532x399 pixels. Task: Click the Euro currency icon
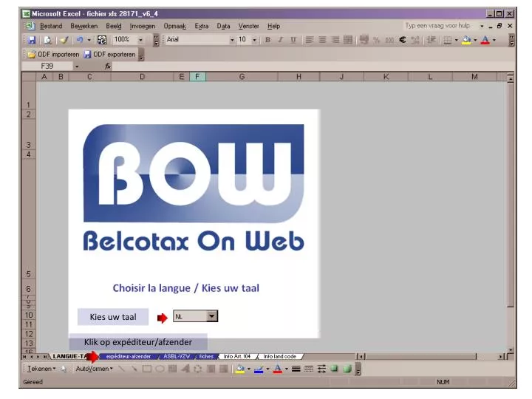[403, 40]
